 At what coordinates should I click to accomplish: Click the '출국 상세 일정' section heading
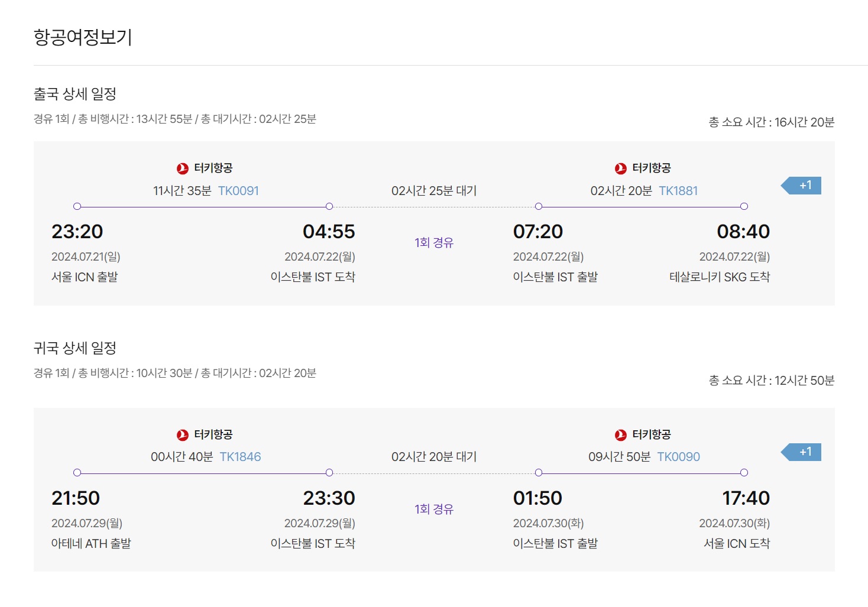[75, 94]
